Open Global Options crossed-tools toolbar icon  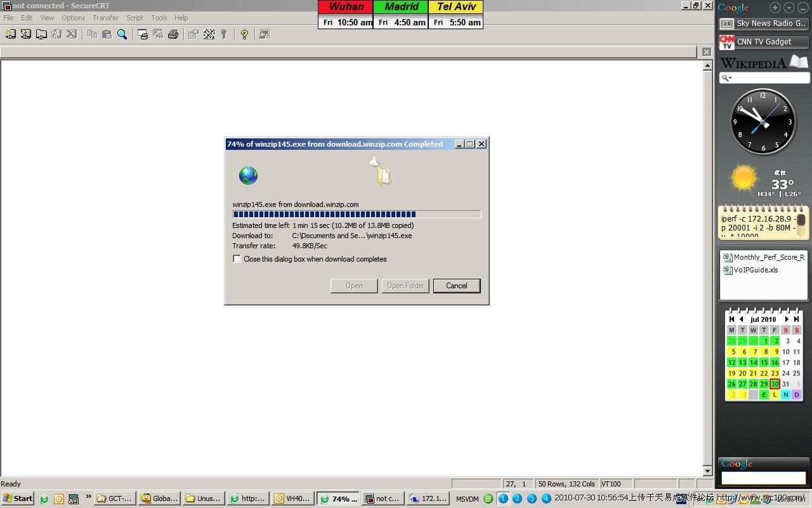pyautogui.click(x=209, y=34)
